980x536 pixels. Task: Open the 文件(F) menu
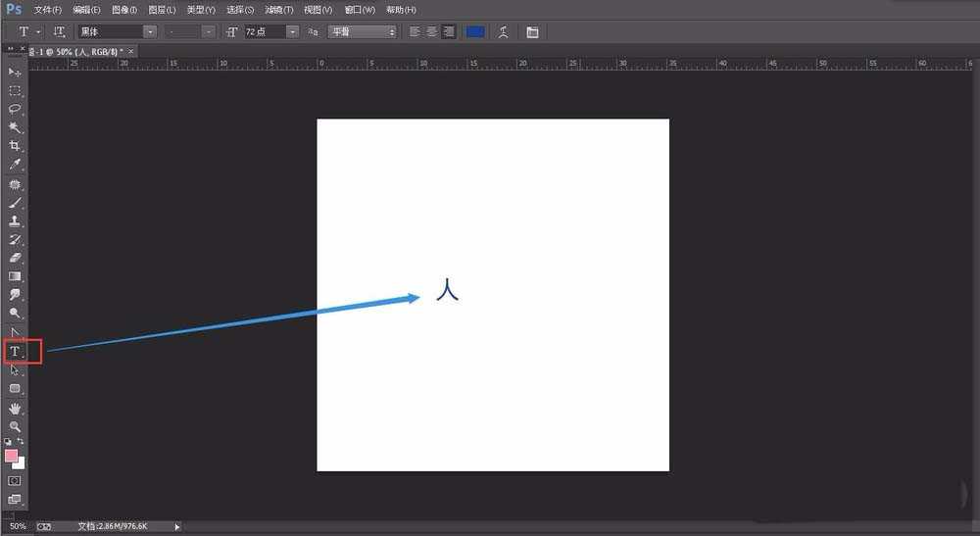[x=47, y=9]
